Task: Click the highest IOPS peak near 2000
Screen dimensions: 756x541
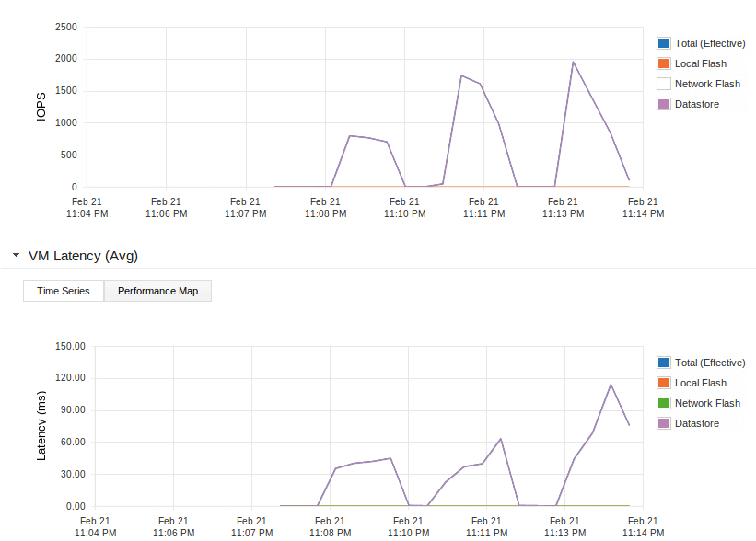Action: point(573,63)
